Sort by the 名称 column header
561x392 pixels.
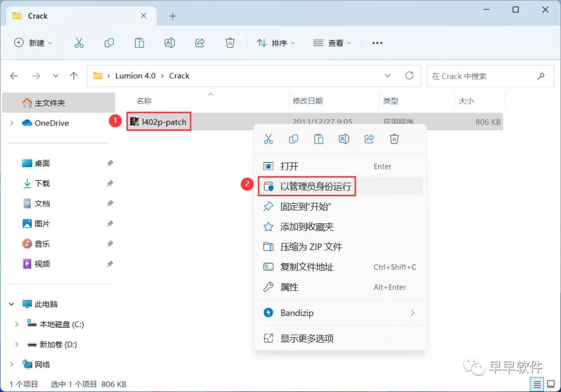[x=144, y=101]
